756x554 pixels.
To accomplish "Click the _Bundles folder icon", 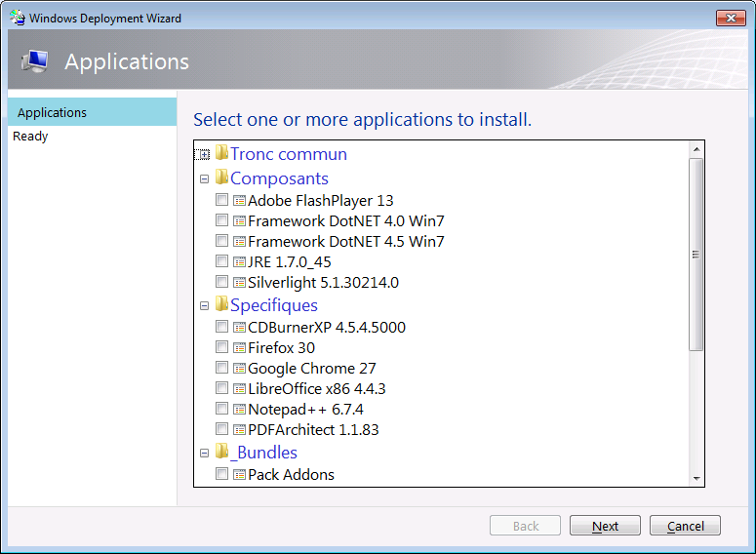I will click(x=221, y=452).
